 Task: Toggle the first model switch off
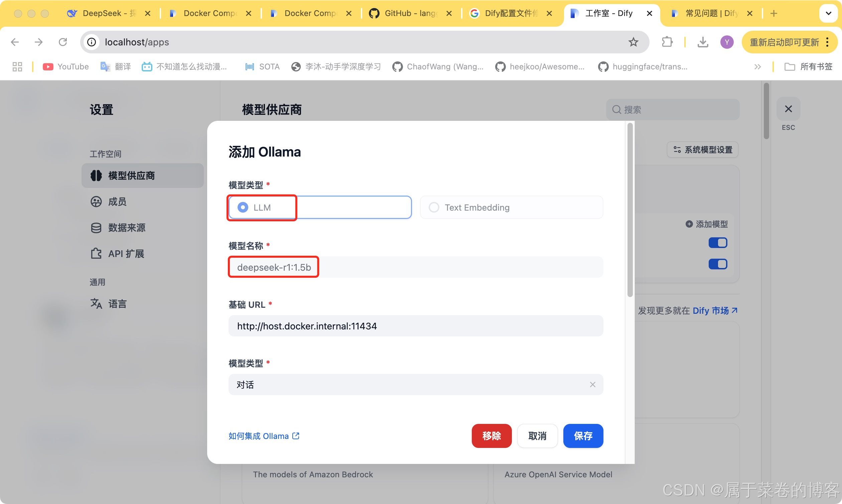[718, 243]
